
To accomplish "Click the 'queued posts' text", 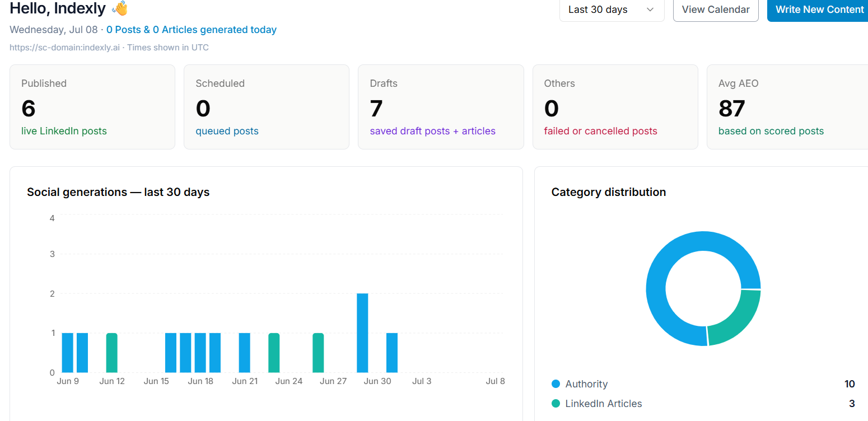I will (x=227, y=131).
